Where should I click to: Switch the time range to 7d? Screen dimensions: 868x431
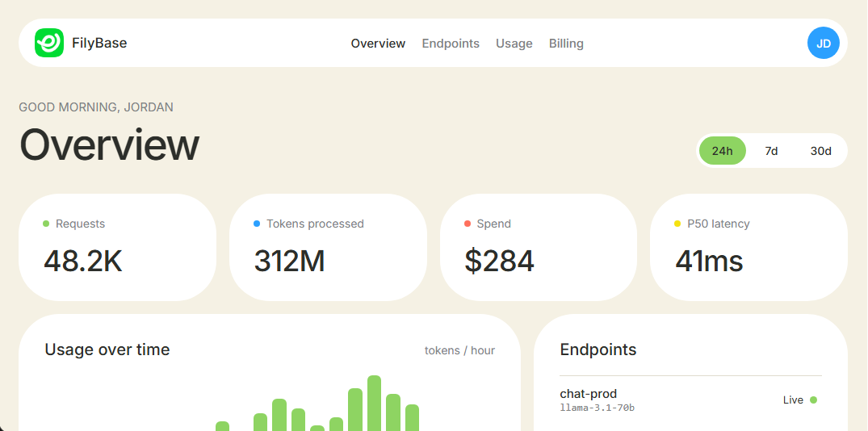(771, 150)
